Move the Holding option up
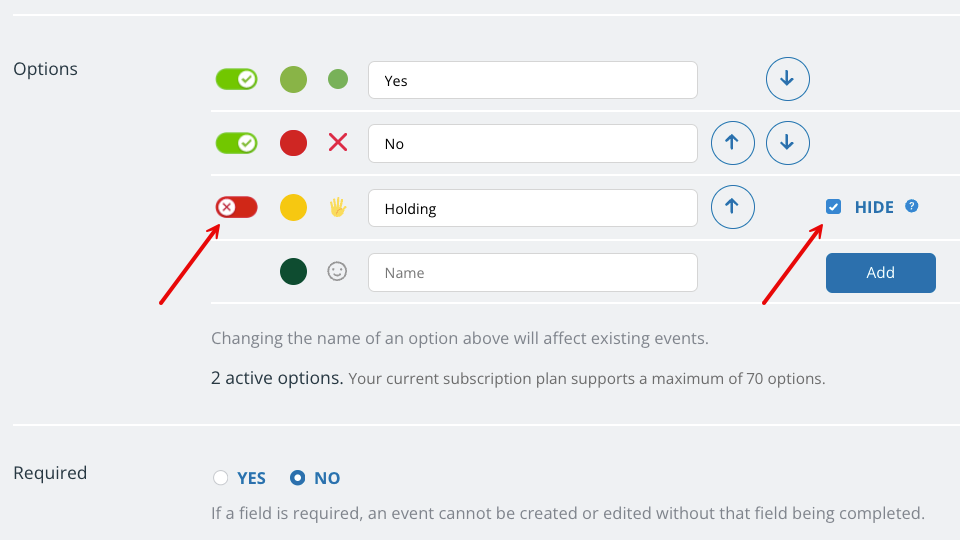960x540 pixels. tap(732, 207)
